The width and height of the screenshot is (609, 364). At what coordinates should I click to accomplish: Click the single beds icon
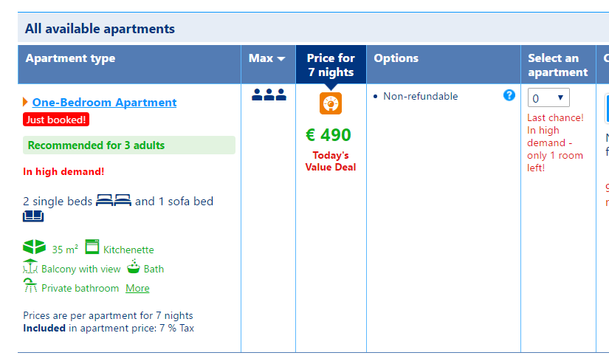114,200
